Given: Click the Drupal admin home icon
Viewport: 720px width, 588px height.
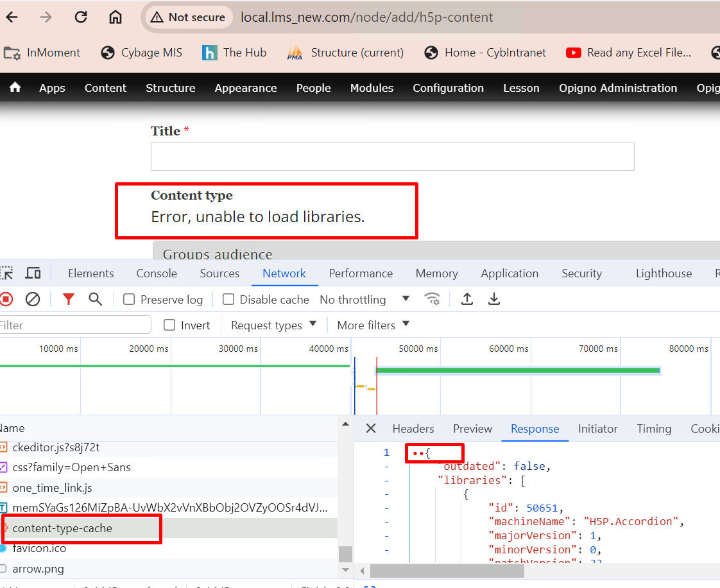Looking at the screenshot, I should click(x=15, y=87).
